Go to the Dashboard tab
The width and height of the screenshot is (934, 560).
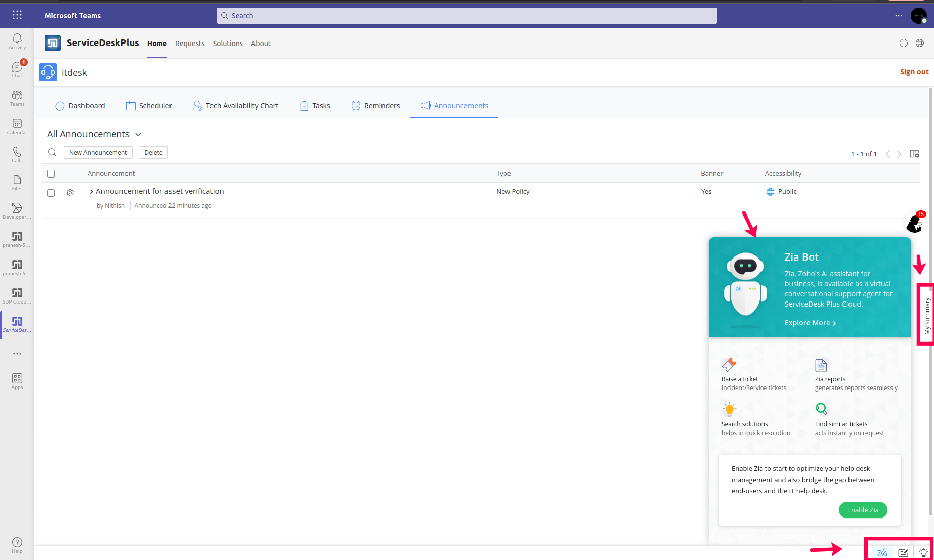(80, 106)
